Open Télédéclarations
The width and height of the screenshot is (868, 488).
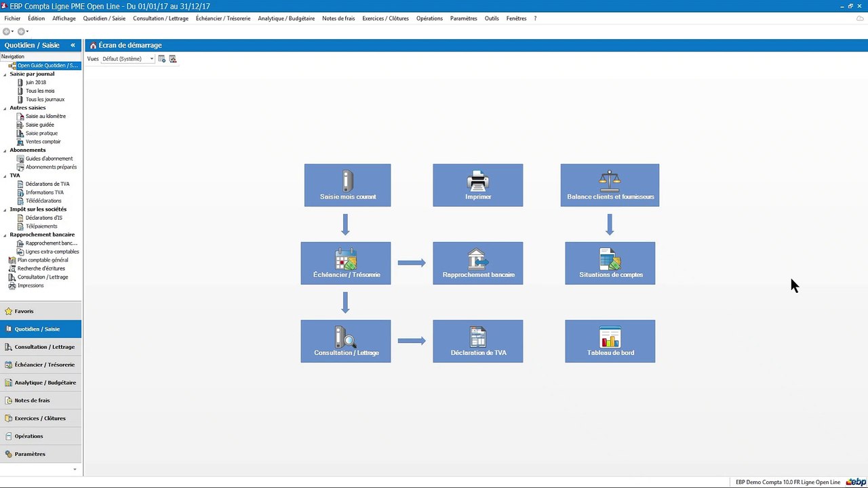click(x=43, y=201)
